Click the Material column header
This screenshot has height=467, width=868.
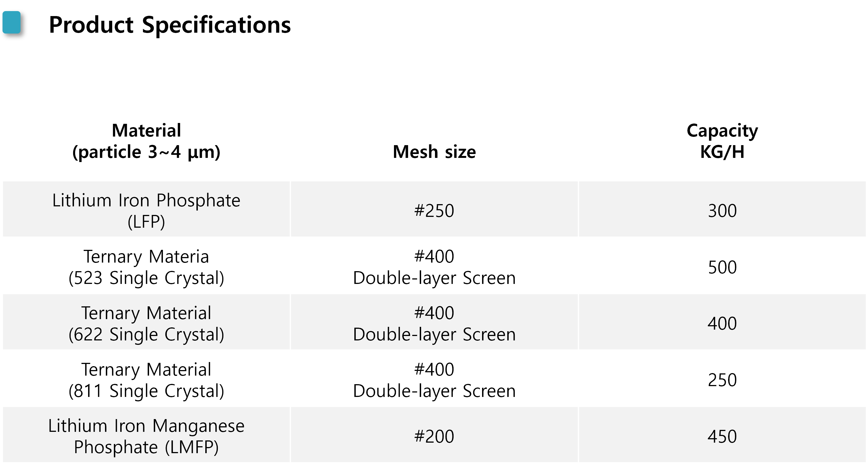[146, 141]
